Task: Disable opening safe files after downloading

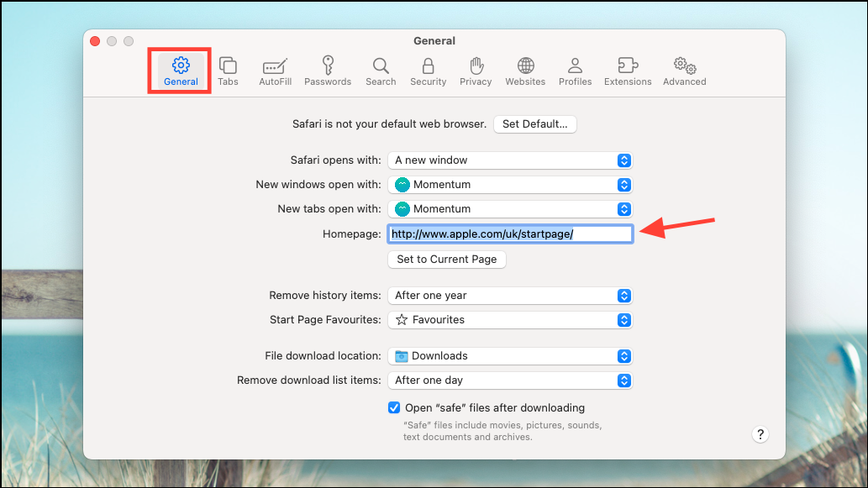Action: click(394, 407)
